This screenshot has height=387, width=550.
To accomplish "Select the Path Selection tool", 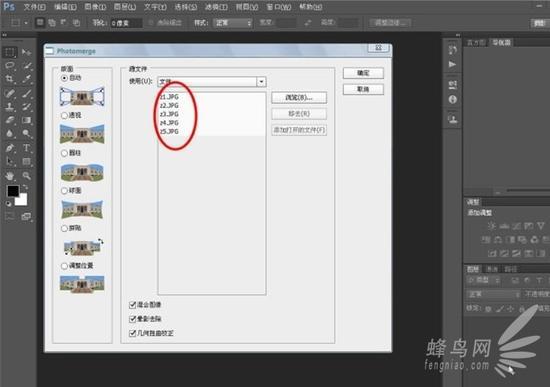I will [10, 161].
